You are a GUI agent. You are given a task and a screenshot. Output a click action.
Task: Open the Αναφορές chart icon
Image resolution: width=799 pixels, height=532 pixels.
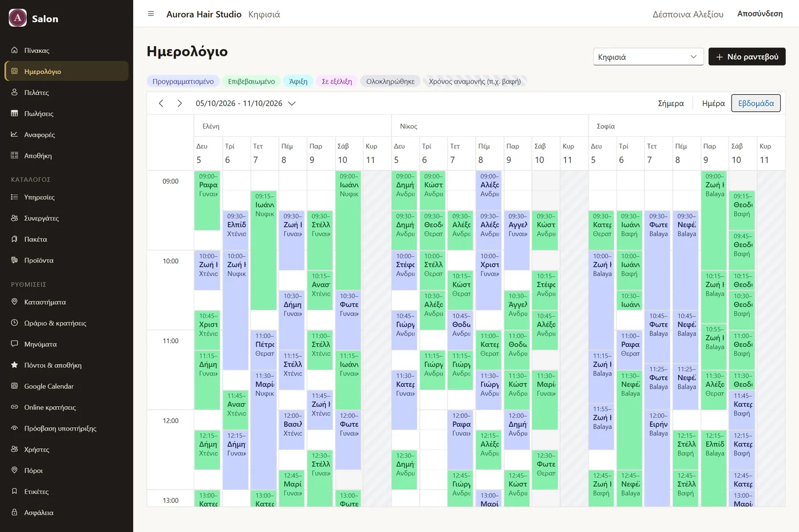pyautogui.click(x=14, y=135)
